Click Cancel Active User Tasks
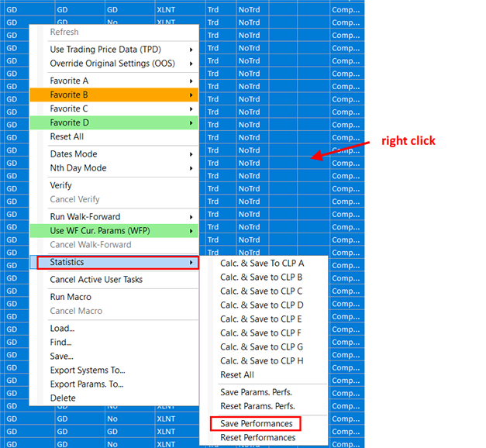Viewport: 486px width, 448px height. [x=96, y=280]
